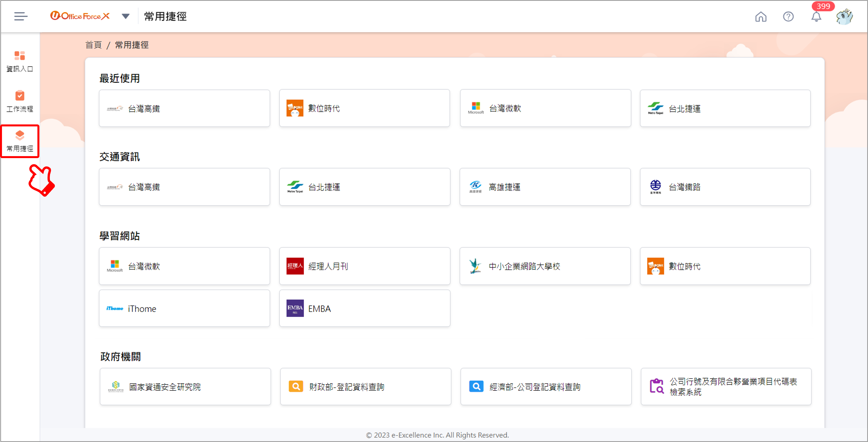Open iThome shortcut card
The image size is (868, 442).
(184, 308)
